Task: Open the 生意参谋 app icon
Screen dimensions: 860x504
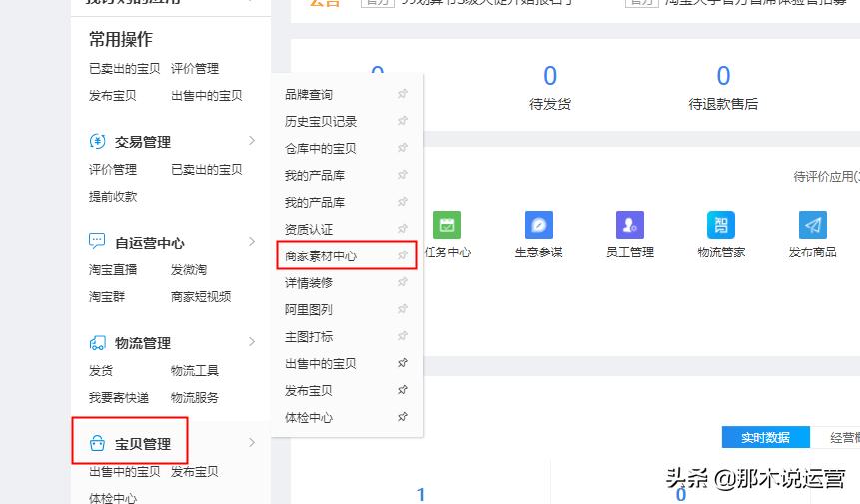Action: pyautogui.click(x=539, y=225)
